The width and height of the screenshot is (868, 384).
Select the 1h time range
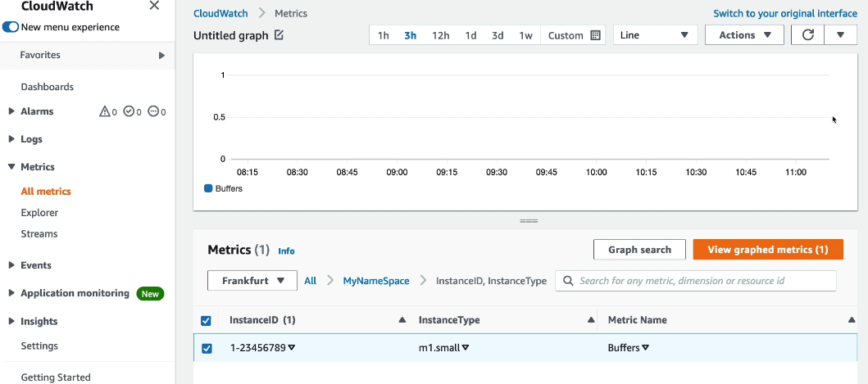383,35
